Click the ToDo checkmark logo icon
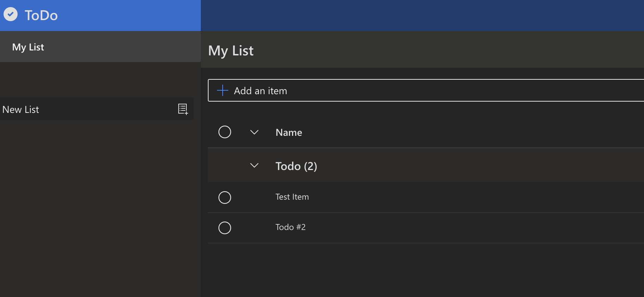This screenshot has width=644, height=297. pos(11,14)
